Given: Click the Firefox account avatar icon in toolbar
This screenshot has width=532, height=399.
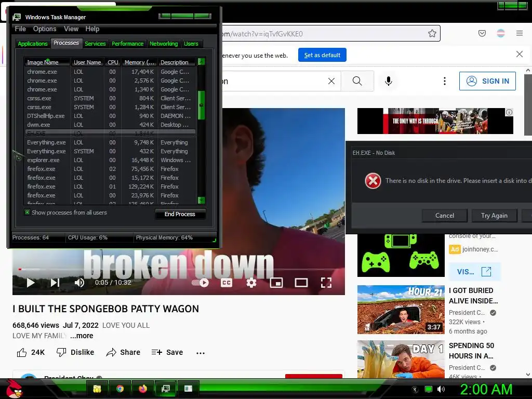Looking at the screenshot, I should (501, 33).
